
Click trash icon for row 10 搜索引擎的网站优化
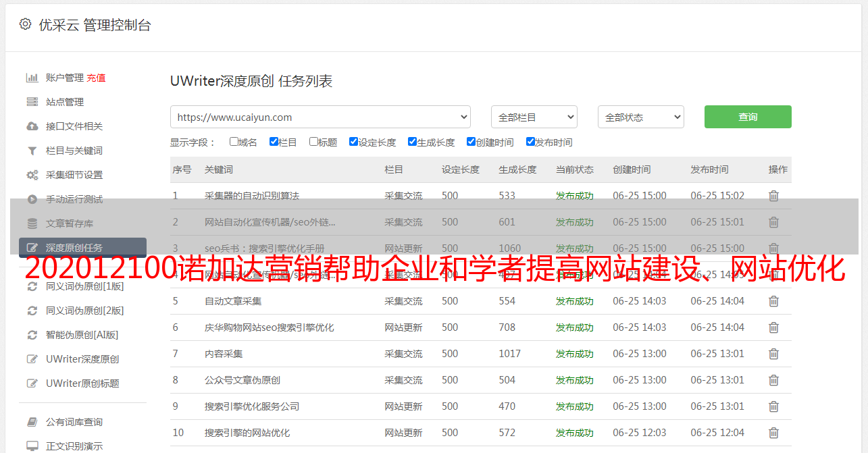[x=773, y=433]
